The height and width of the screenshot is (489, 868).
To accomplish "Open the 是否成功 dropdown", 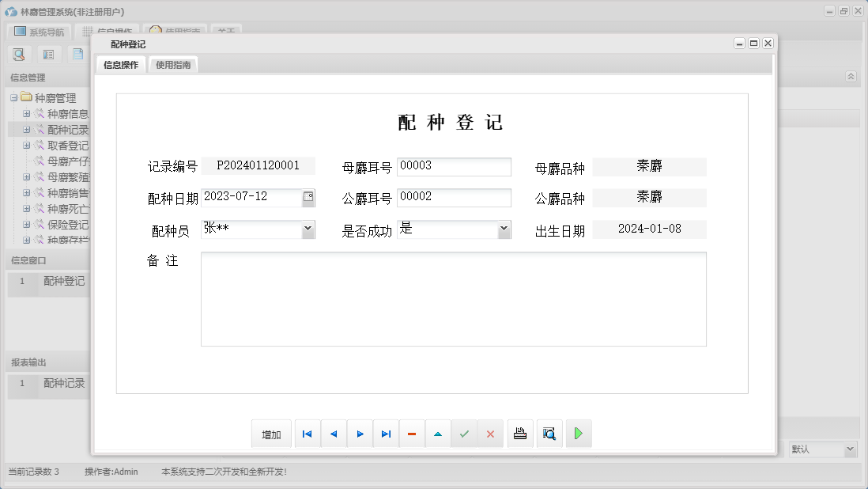I will click(505, 229).
